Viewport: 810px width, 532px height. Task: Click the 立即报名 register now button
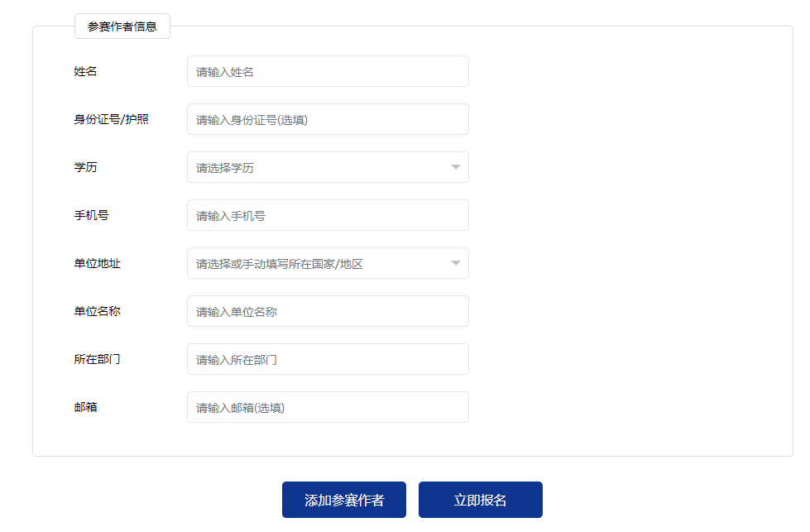click(x=481, y=499)
